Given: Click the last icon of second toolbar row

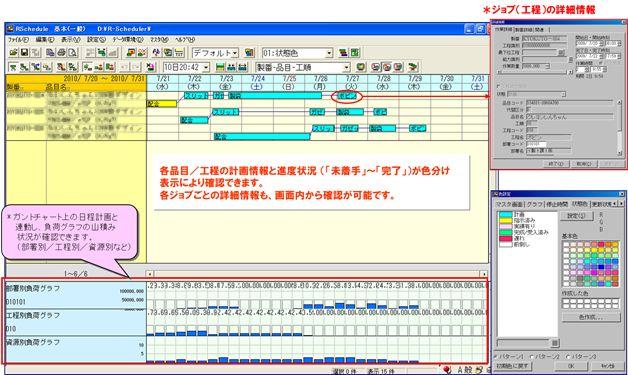Looking at the screenshot, I should pyautogui.click(x=413, y=67).
